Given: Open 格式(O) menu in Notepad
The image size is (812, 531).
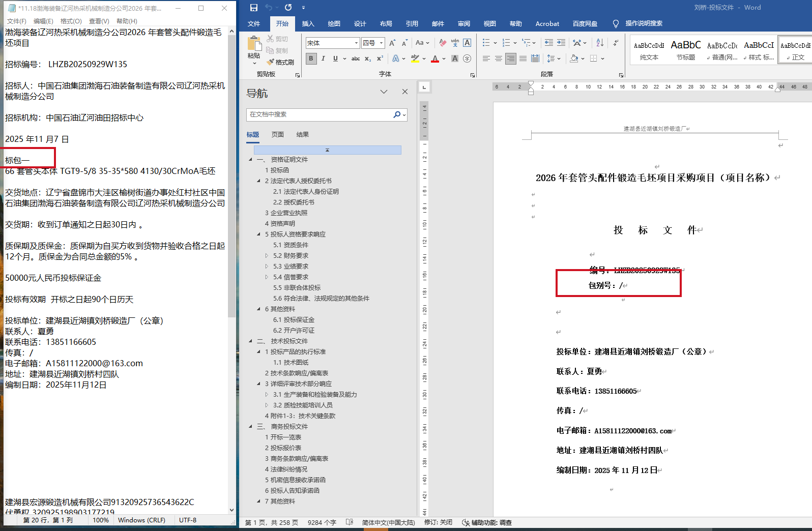Looking at the screenshot, I should click(x=71, y=21).
